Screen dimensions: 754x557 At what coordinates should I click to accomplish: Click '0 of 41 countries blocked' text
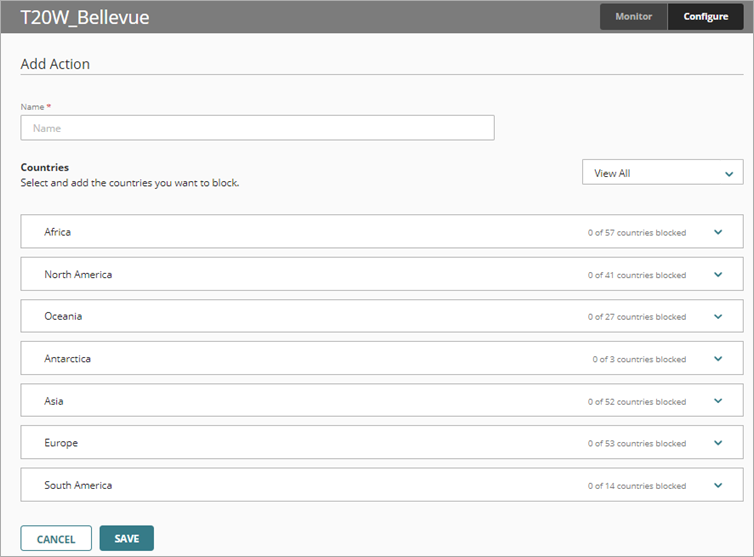[637, 275]
